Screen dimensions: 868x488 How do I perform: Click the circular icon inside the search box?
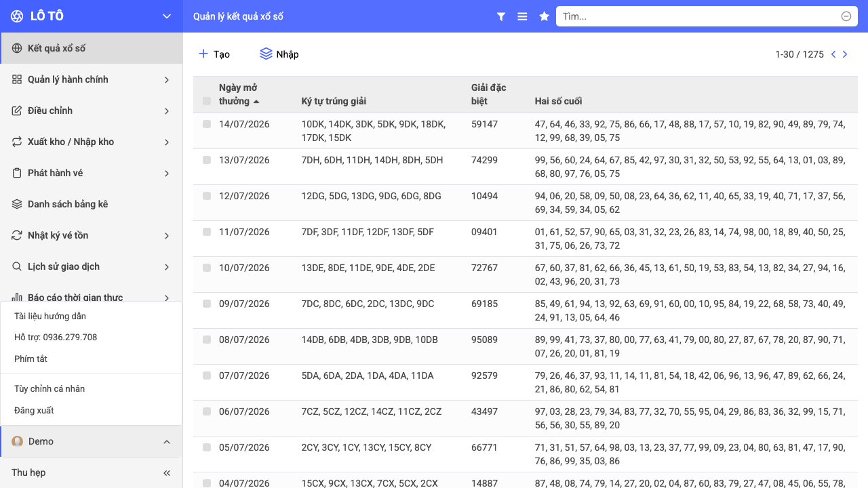(846, 16)
